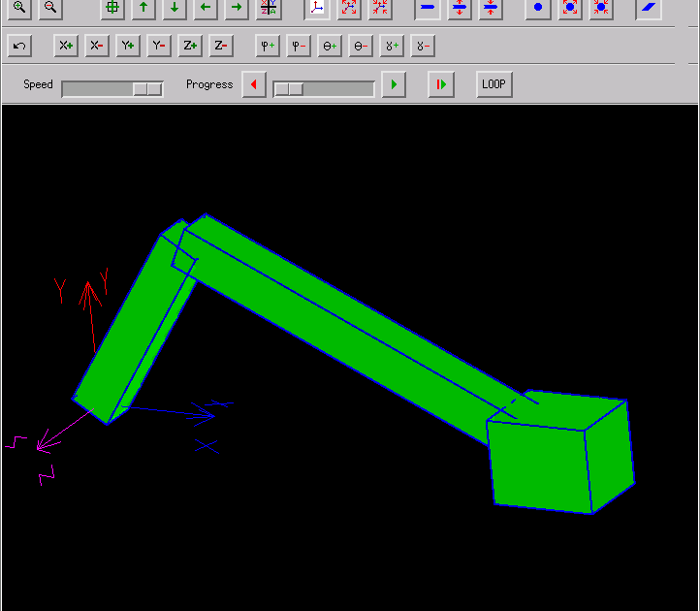
Task: Click the Z- translation button
Action: (221, 46)
